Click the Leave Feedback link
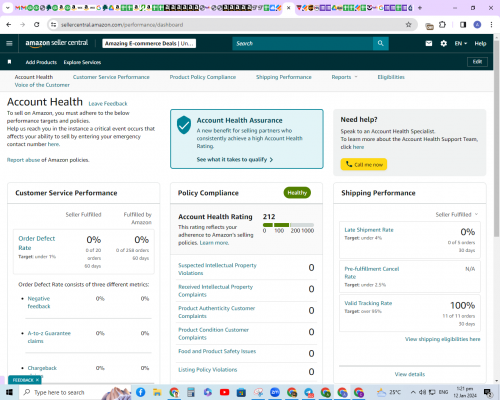This screenshot has width=500, height=400. (x=108, y=104)
